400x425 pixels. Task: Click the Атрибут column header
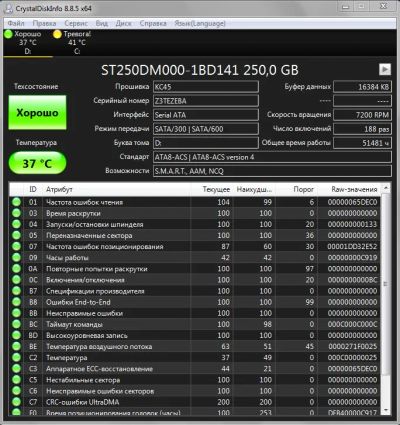[117, 189]
